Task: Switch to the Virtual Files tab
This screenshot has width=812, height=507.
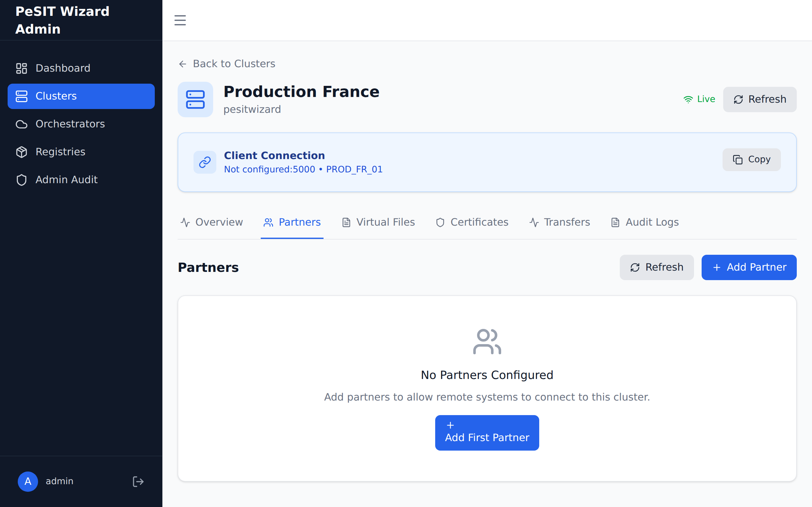Action: pyautogui.click(x=378, y=222)
